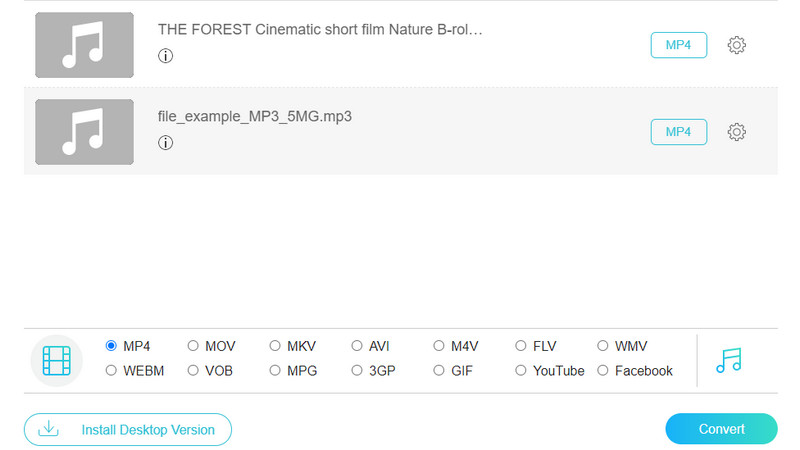This screenshot has height=450, width=800.
Task: Switch to audio formats music note icon
Action: coord(729,360)
